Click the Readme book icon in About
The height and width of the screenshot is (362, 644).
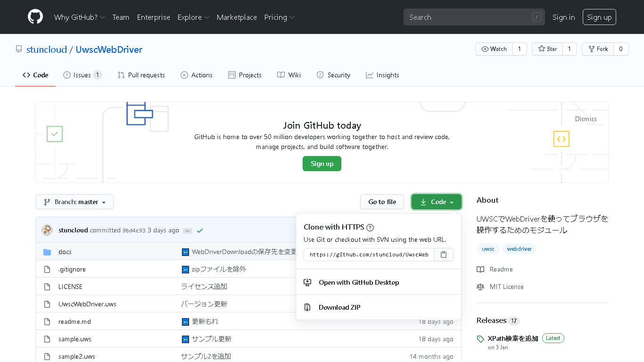tap(480, 269)
